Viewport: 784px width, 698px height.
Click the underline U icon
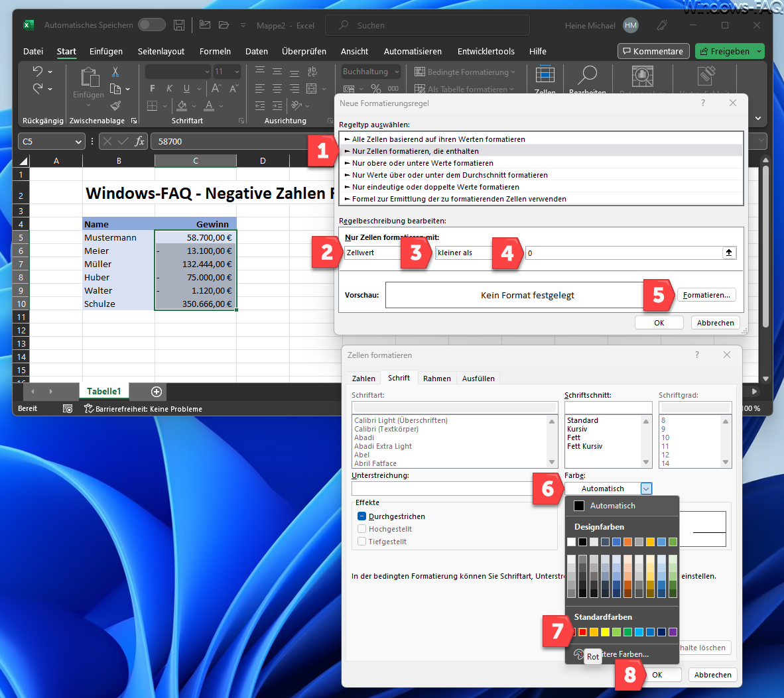[186, 88]
